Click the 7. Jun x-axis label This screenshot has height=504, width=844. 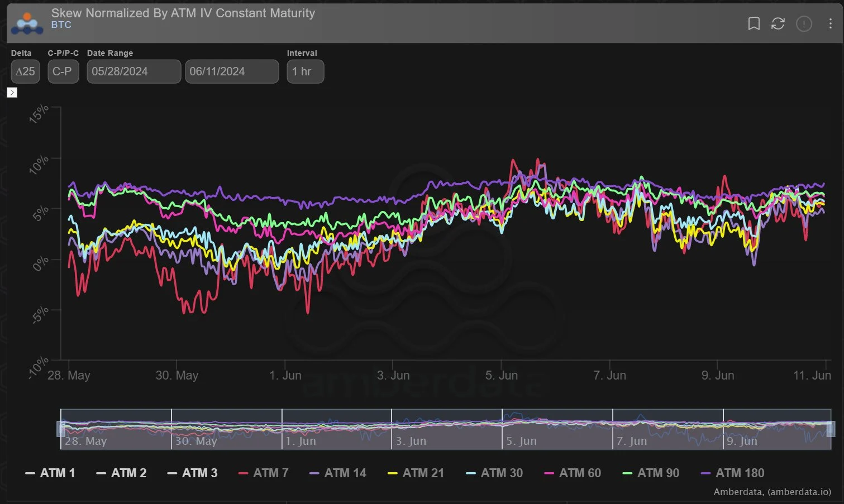pyautogui.click(x=609, y=375)
